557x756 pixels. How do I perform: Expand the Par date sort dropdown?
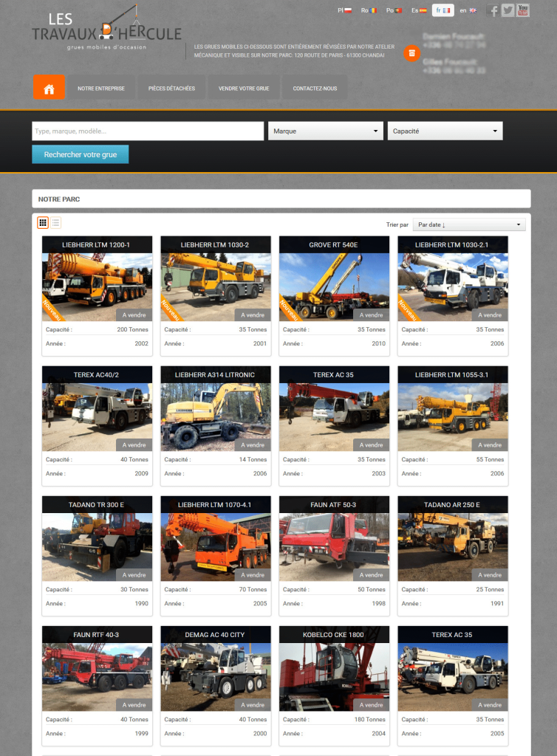[468, 224]
